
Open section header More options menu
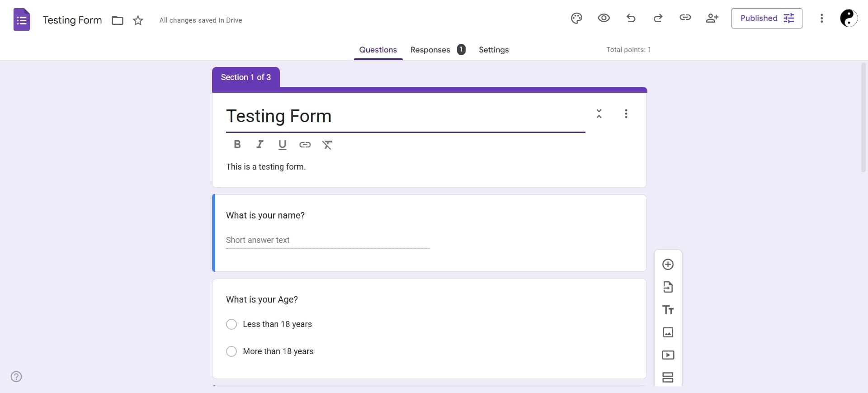coord(626,114)
